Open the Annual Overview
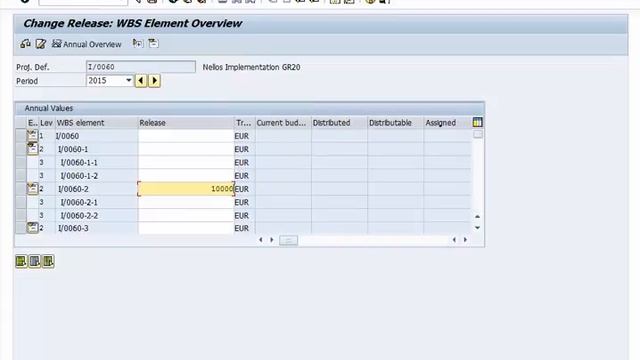Screen dimensions: 640x360 click(x=87, y=44)
